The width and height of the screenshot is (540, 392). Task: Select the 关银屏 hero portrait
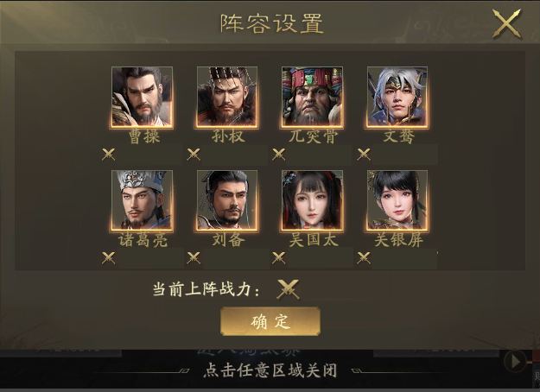pos(397,200)
